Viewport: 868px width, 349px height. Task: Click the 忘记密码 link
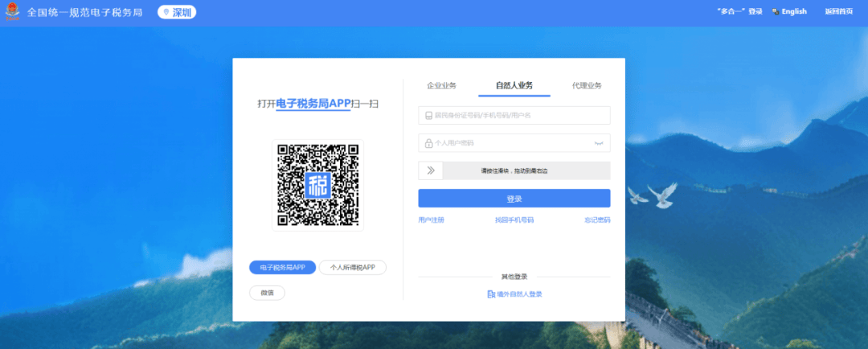point(597,220)
